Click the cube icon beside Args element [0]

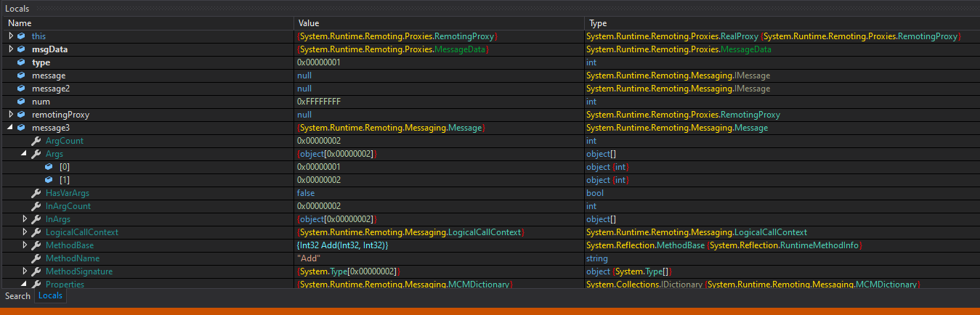pos(49,167)
